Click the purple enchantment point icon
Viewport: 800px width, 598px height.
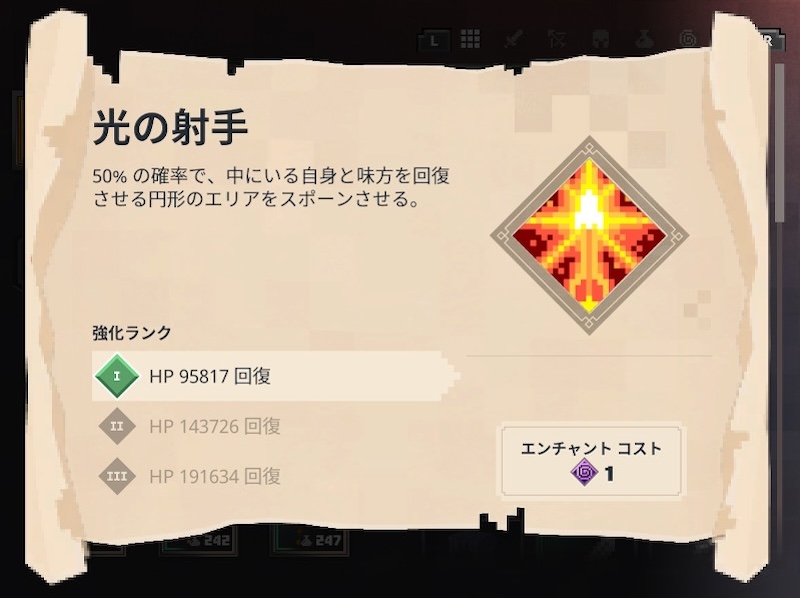585,472
